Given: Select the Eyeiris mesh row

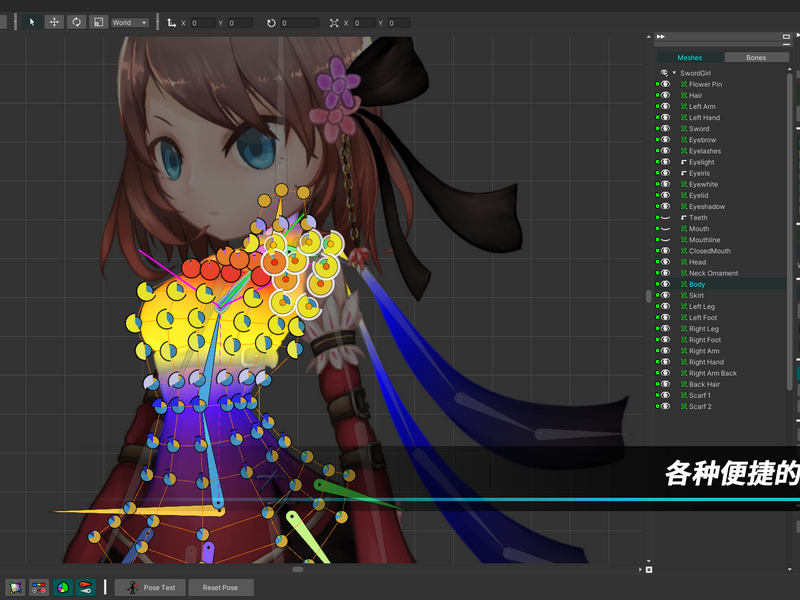Looking at the screenshot, I should click(x=721, y=173).
